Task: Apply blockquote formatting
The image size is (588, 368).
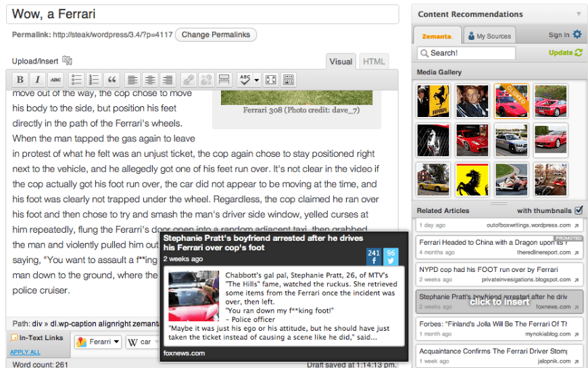Action: click(112, 80)
